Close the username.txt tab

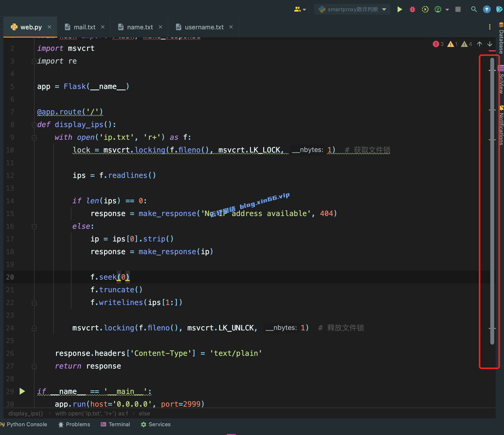coord(231,27)
